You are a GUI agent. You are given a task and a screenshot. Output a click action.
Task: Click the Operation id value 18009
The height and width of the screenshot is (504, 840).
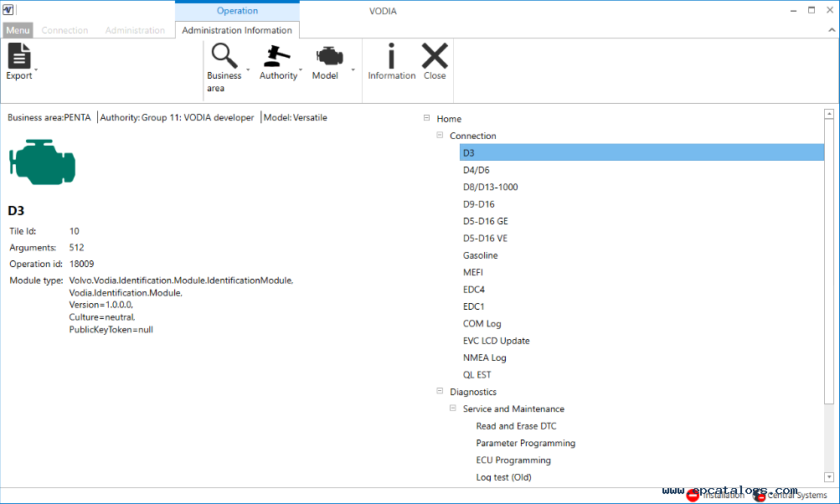(x=81, y=264)
